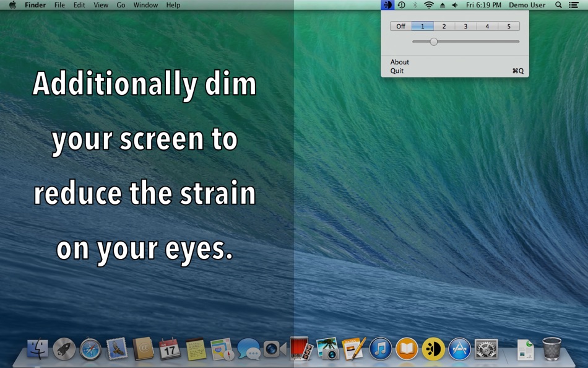Open the Finder Go menu
Image resolution: width=588 pixels, height=368 pixels.
[121, 5]
